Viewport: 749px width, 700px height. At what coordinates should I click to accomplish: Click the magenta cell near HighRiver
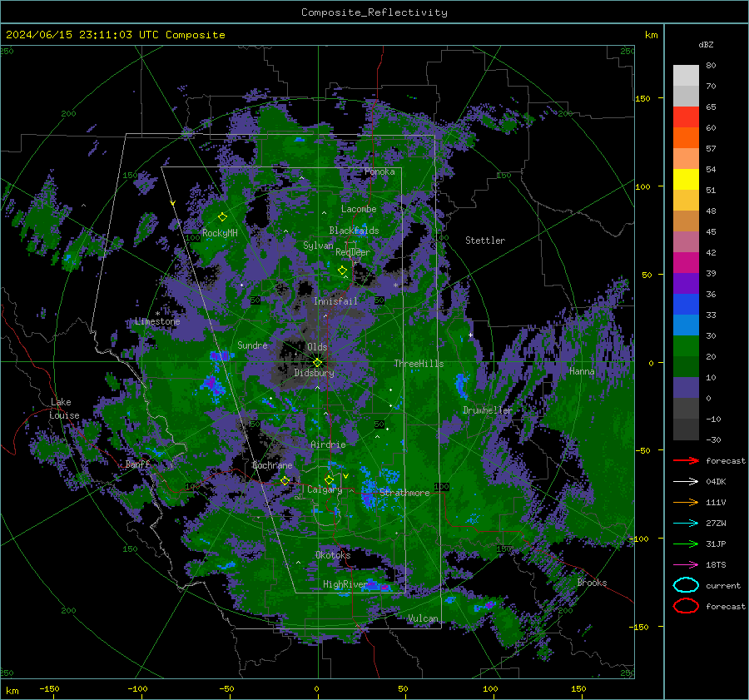point(384,586)
